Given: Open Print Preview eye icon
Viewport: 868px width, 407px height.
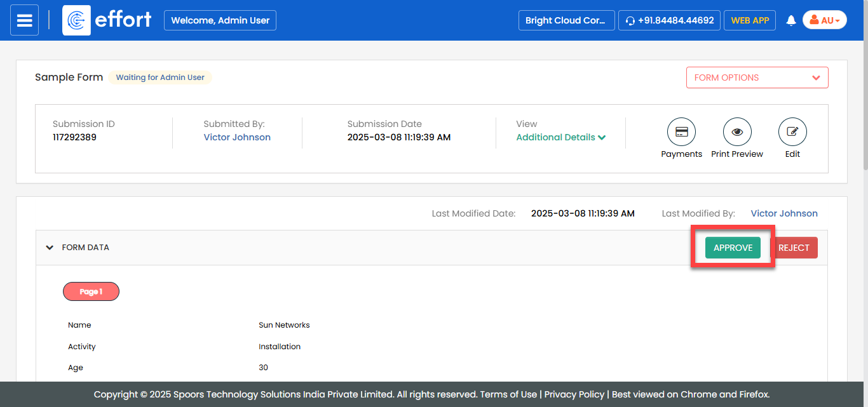Looking at the screenshot, I should point(737,132).
